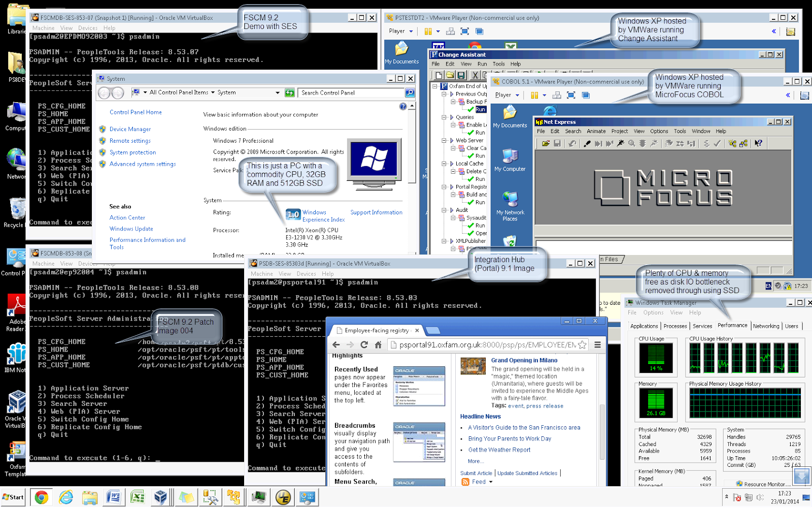Click the Save disk icon in Change Assistant toolbar
This screenshot has width=812, height=508.
(x=461, y=75)
